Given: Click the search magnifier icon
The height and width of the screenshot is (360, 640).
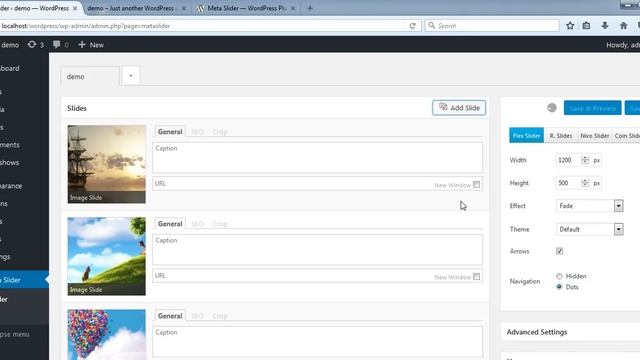Looking at the screenshot, I should coord(431,25).
